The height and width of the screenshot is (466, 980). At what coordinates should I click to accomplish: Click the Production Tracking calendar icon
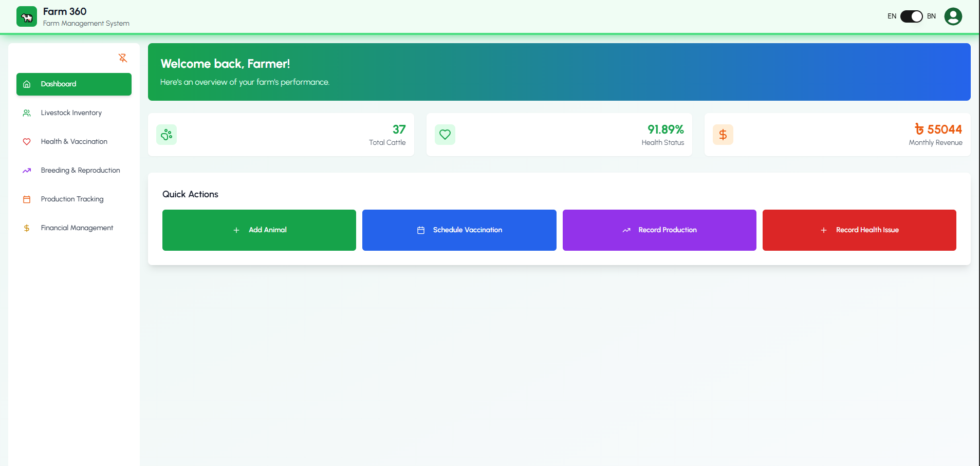(x=27, y=199)
